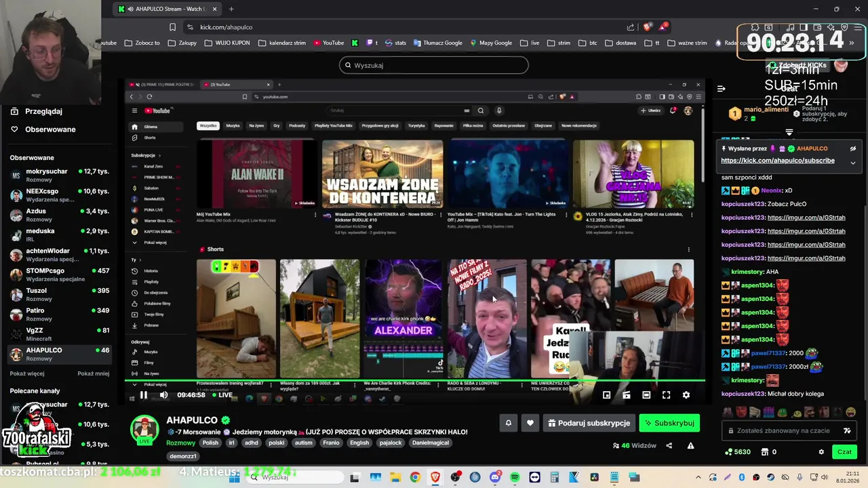The height and width of the screenshot is (488, 868).
Task: Open the kick.com/ahapulco/subscribe link
Action: pos(778,161)
